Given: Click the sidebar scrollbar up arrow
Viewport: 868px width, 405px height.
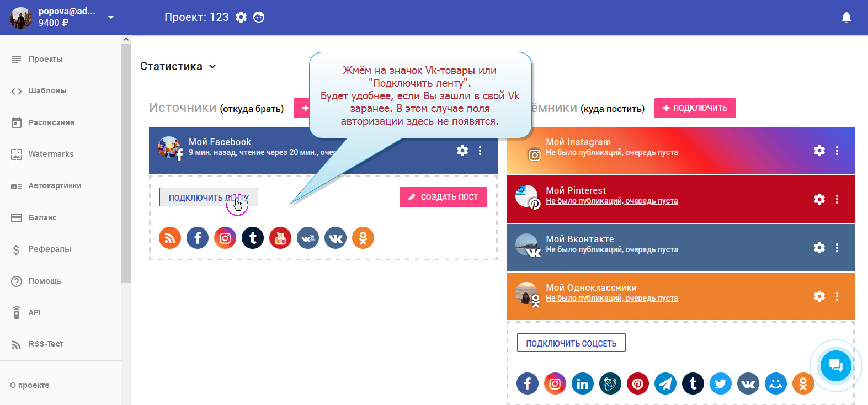Looking at the screenshot, I should 126,39.
